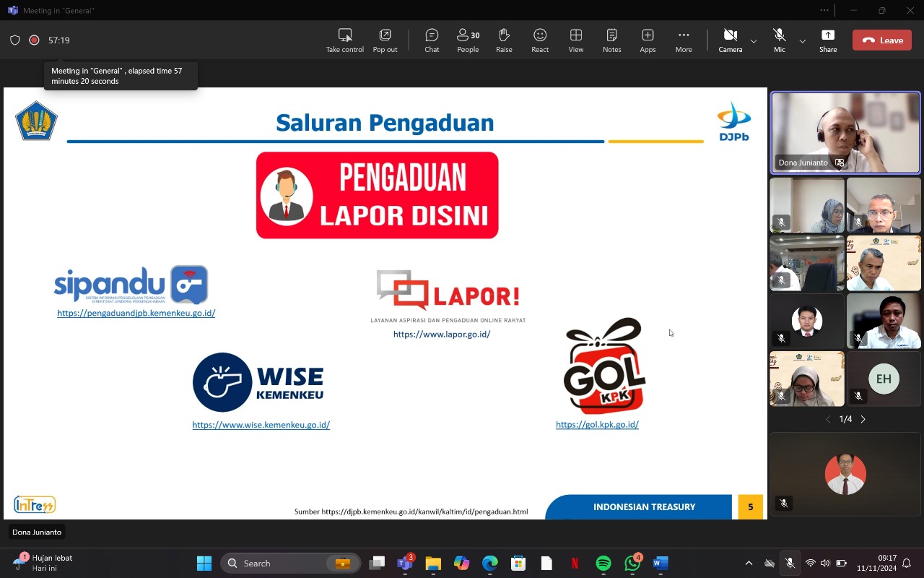Select Dona Junianto's video tile
This screenshot has height=578, width=924.
[845, 132]
